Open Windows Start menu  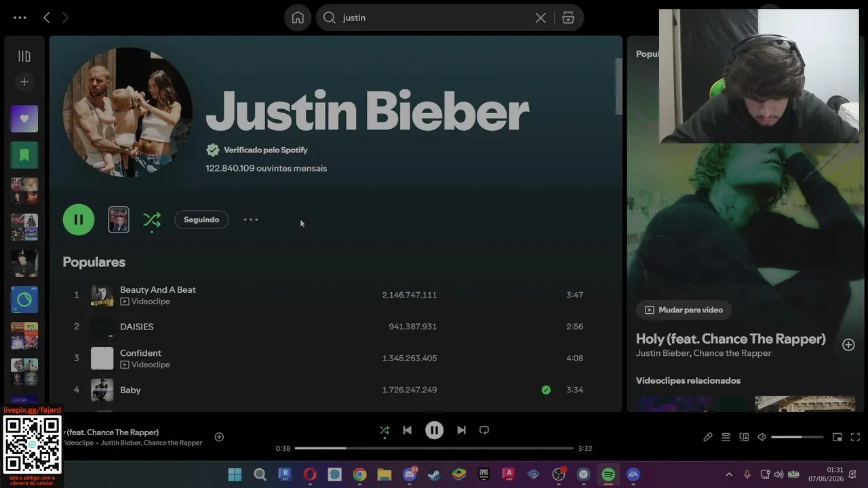(235, 474)
